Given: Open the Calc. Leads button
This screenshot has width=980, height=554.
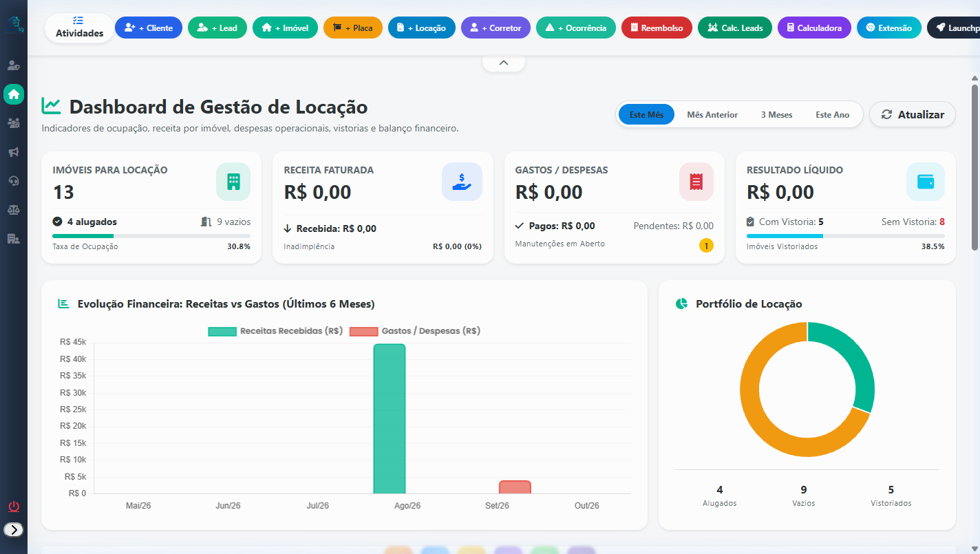Looking at the screenshot, I should 735,28.
